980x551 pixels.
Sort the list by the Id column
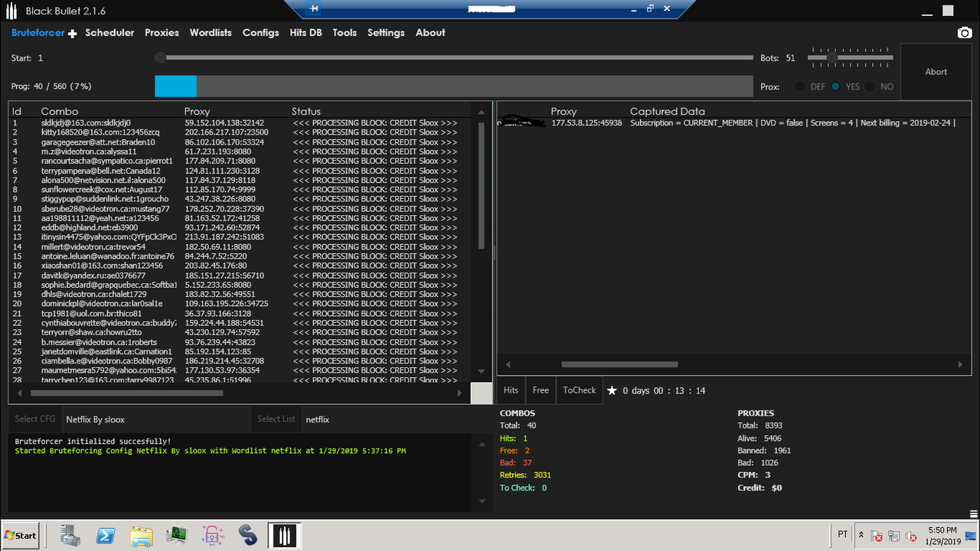[17, 111]
